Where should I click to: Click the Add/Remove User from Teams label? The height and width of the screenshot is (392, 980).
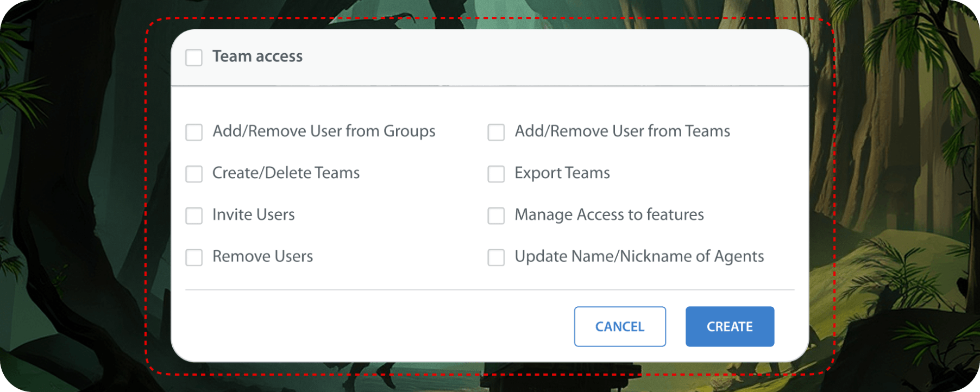pos(623,131)
